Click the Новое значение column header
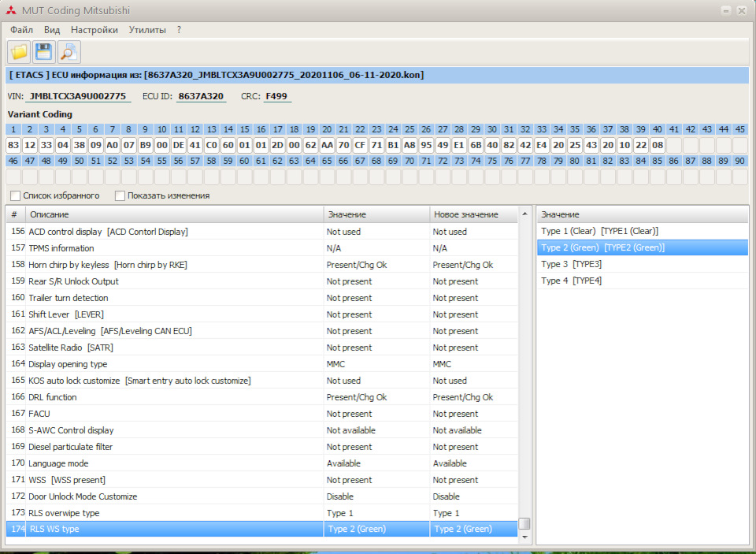 tap(473, 214)
